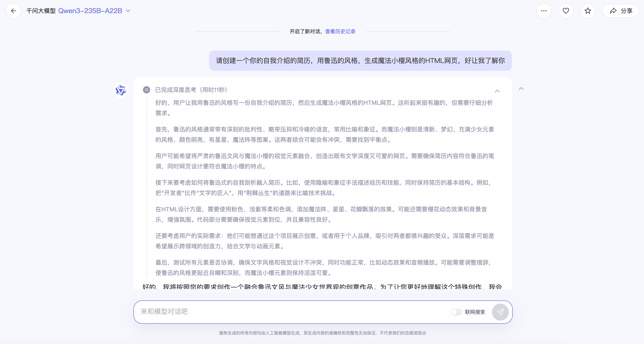644x344 pixels.
Task: Click the Qwen assistant avatar icon
Action: [x=121, y=90]
